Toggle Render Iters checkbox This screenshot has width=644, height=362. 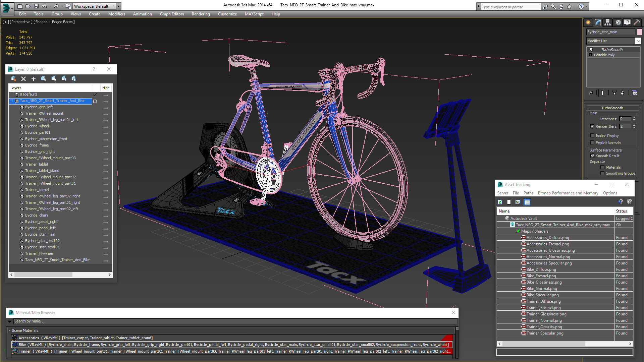592,126
